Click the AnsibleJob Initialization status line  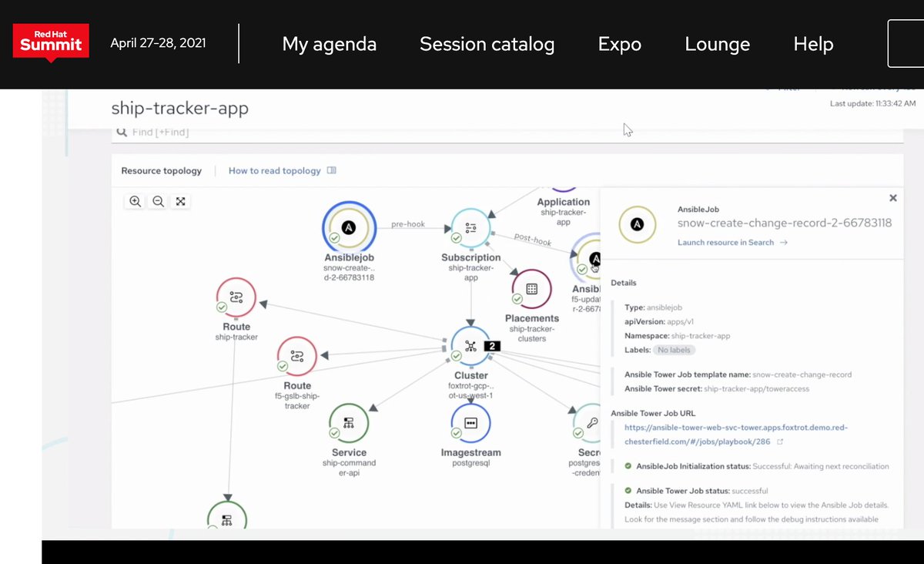pyautogui.click(x=757, y=466)
